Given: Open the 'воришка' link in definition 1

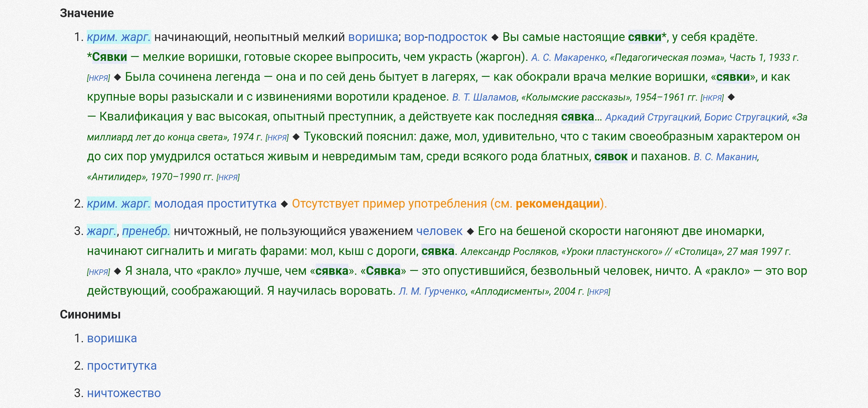Looking at the screenshot, I should coord(373,37).
